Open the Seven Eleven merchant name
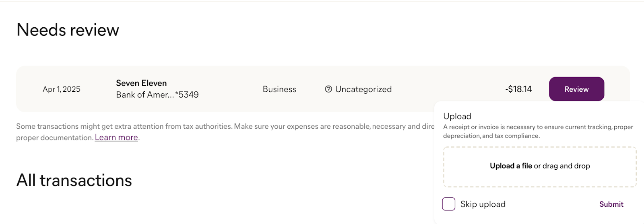Screen dimensions: 644x224 141,83
